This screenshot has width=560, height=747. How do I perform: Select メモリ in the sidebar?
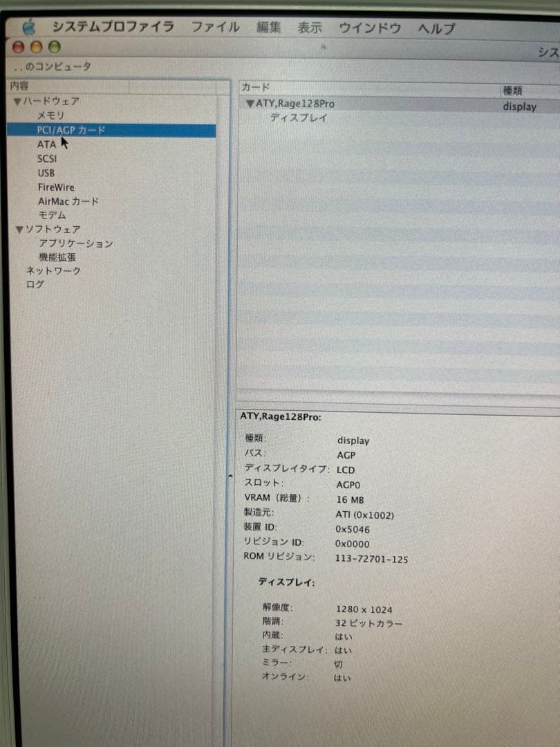[50, 116]
